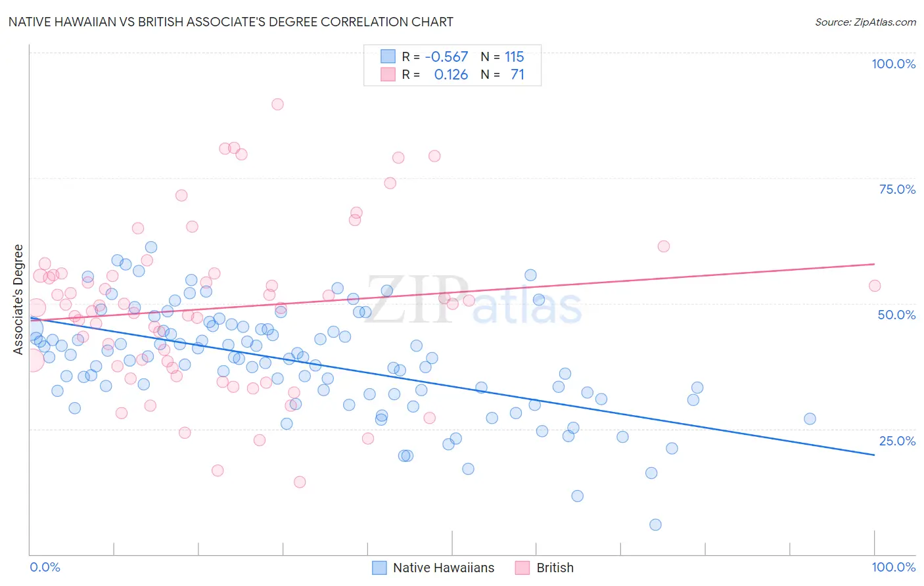The height and width of the screenshot is (586, 924).
Task: Click the Associate's Degree axis title
Action: (x=18, y=299)
